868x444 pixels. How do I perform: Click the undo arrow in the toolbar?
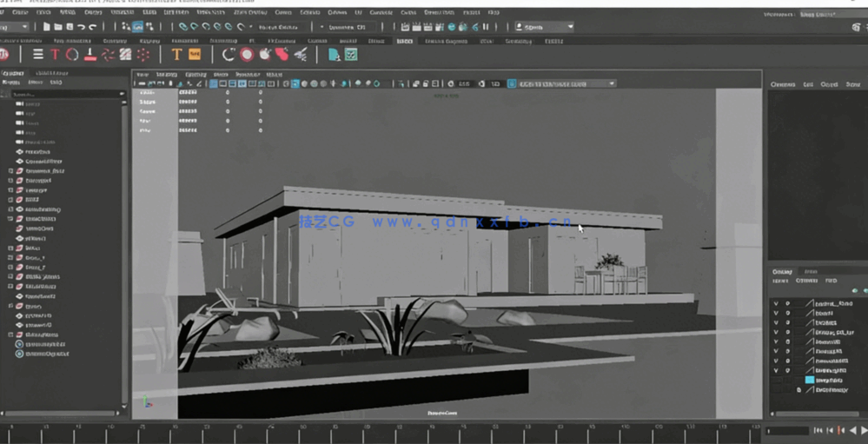(x=81, y=27)
